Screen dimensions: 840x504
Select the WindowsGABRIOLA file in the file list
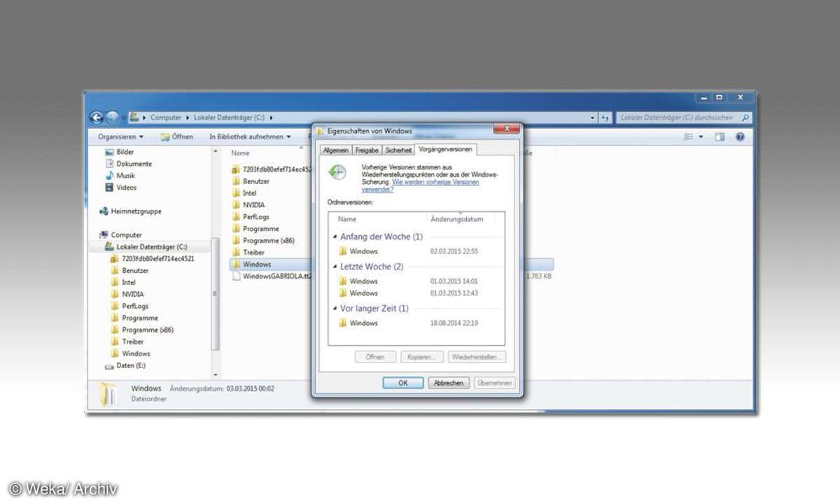[x=272, y=276]
